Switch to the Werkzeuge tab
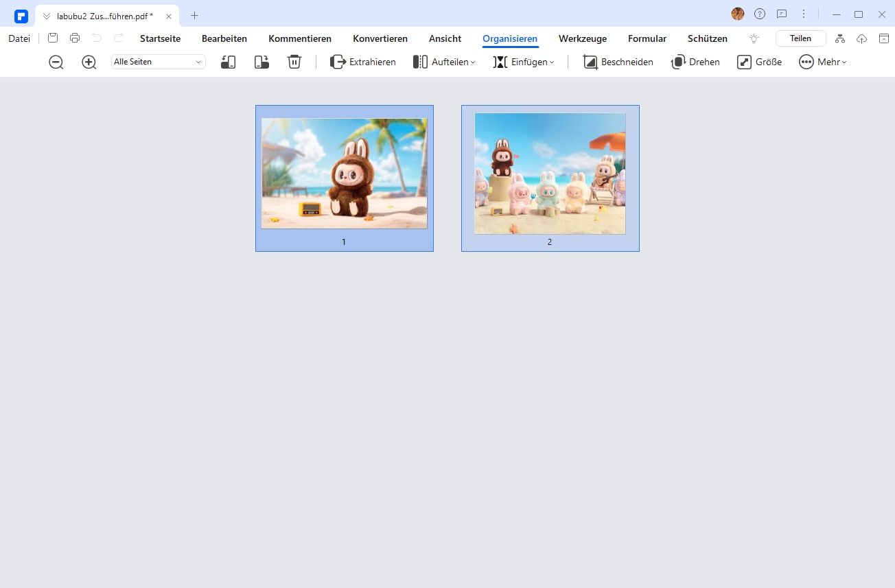Viewport: 895px width, 588px height. [583, 39]
